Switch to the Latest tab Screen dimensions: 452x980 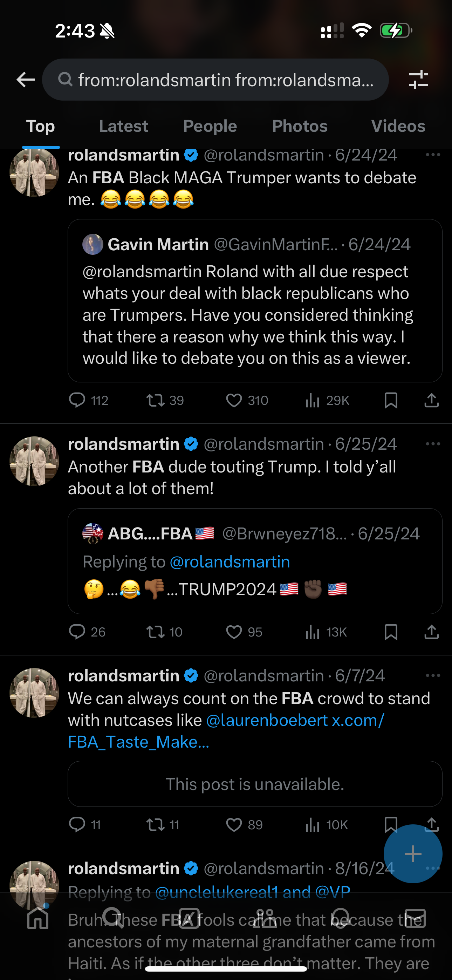[123, 126]
